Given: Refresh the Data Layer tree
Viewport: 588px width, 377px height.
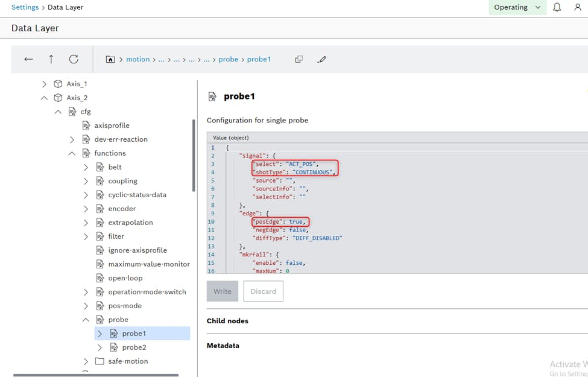Looking at the screenshot, I should click(74, 59).
